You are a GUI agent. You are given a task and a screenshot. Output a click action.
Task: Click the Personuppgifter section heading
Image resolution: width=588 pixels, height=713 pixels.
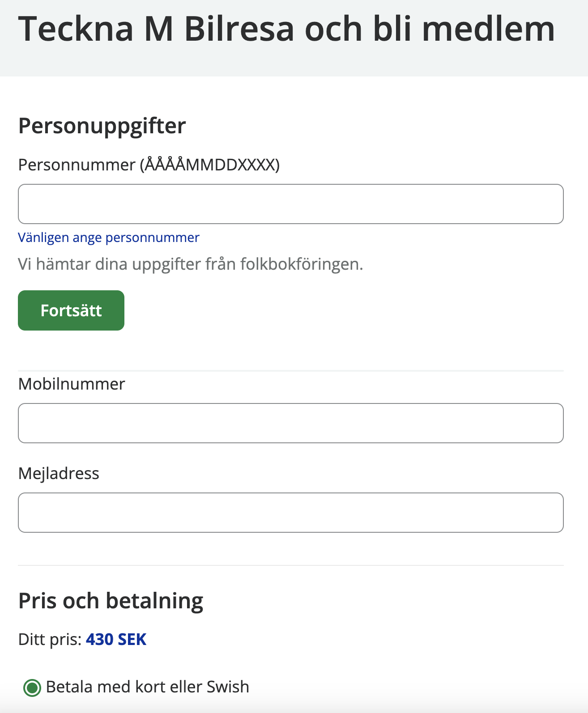(x=102, y=126)
